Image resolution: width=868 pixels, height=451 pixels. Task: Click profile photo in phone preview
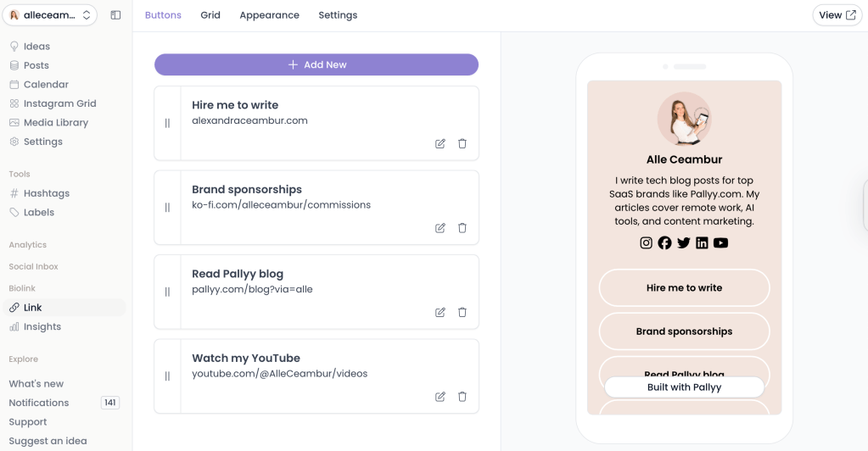pyautogui.click(x=684, y=119)
